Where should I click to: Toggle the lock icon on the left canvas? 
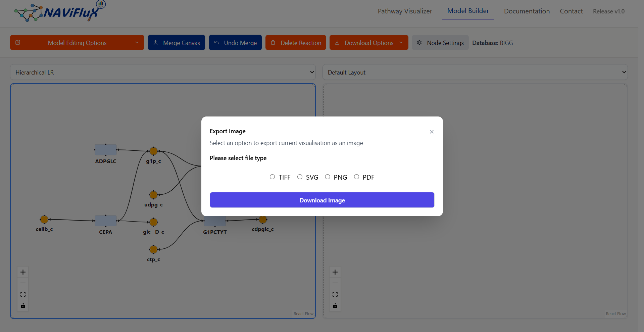tap(22, 306)
